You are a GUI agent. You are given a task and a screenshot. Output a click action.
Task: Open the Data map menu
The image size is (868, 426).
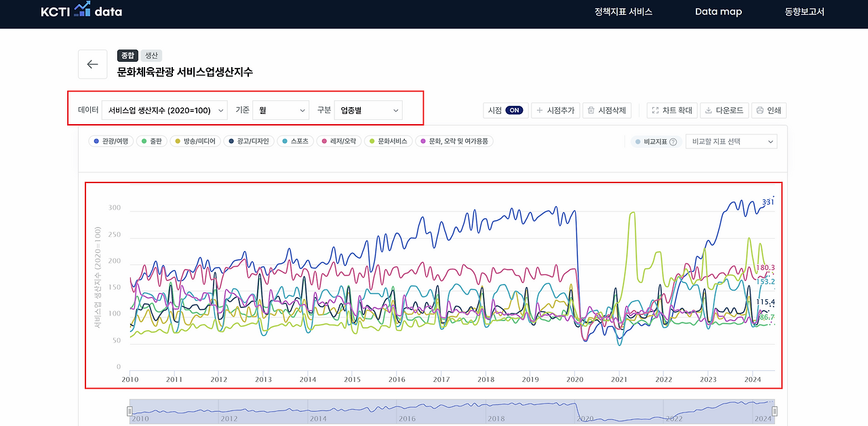718,12
